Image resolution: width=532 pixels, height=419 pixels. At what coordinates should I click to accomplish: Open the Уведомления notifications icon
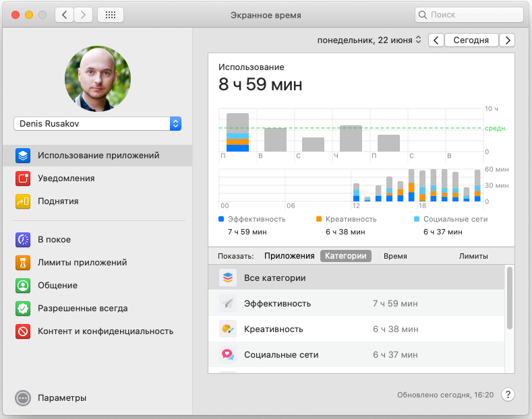pos(23,179)
